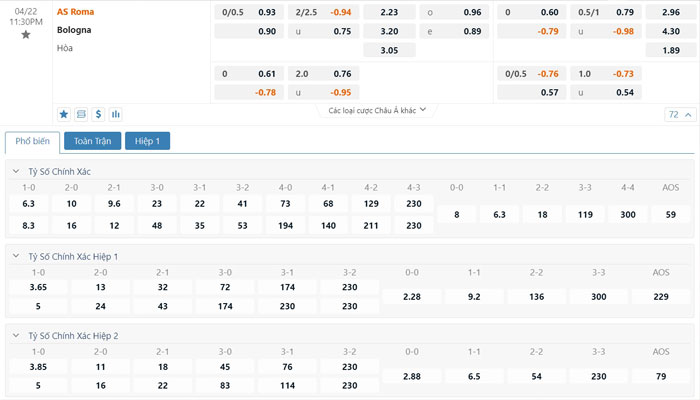Select full-time 4-2 odds 129
The width and height of the screenshot is (700, 400).
coord(371,204)
